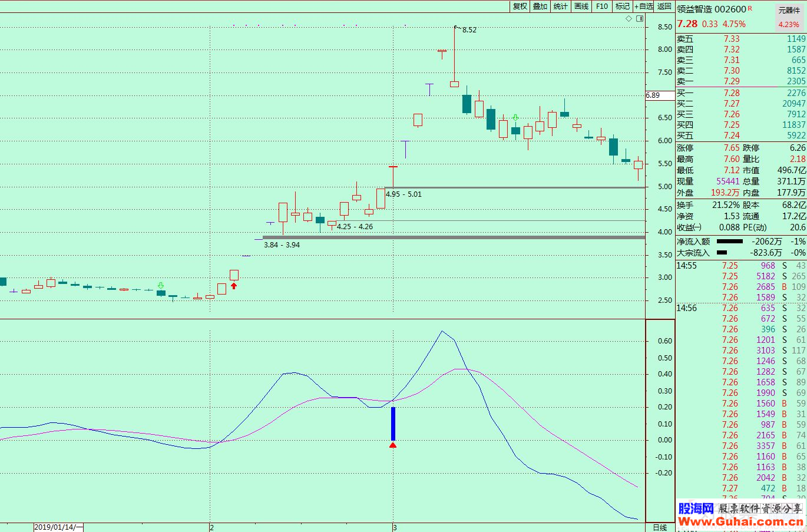The width and height of the screenshot is (807, 532).
Task: Click the 复权 toolbar button
Action: click(x=520, y=6)
